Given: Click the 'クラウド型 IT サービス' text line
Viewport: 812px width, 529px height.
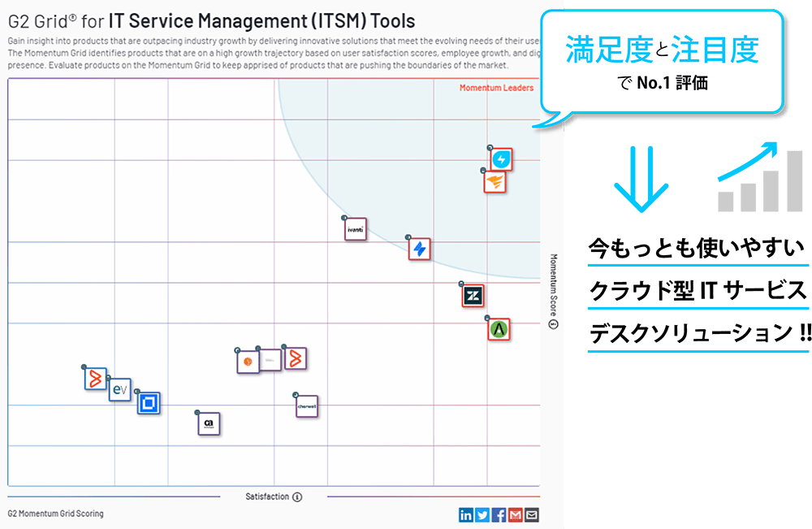Looking at the screenshot, I should (698, 290).
